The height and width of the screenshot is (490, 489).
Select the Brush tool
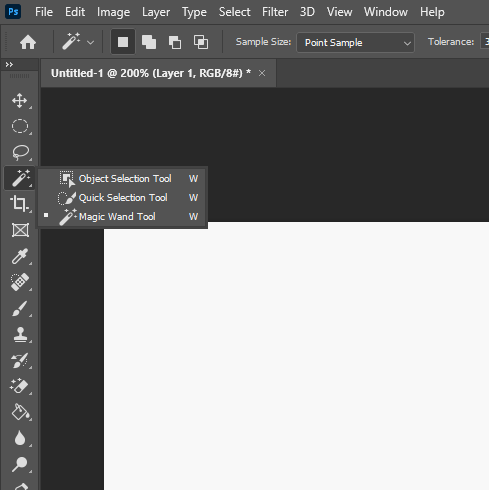coord(20,308)
